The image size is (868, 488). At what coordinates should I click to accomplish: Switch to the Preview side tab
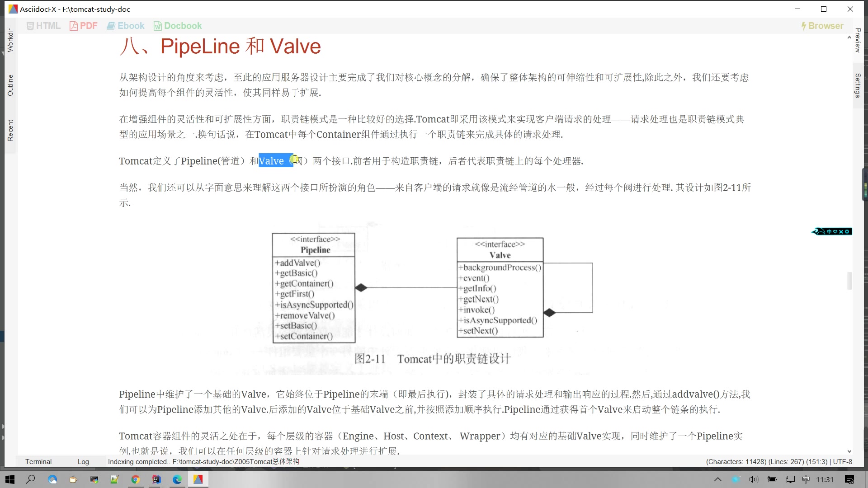(x=858, y=40)
